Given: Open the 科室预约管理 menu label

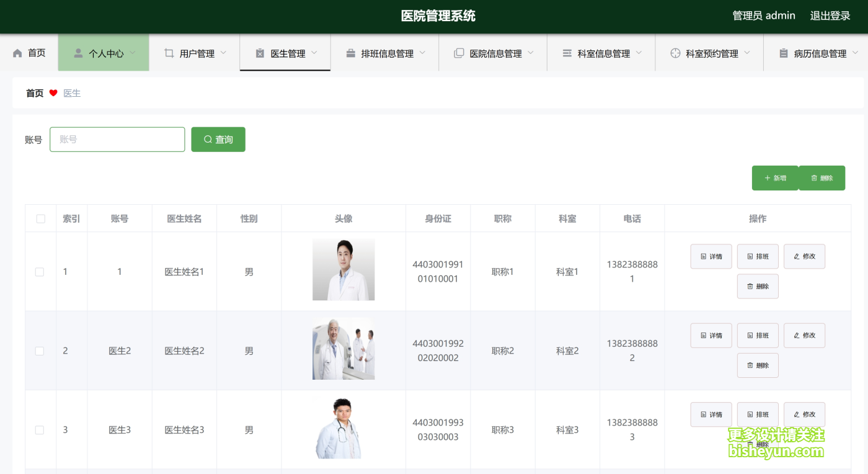Looking at the screenshot, I should pyautogui.click(x=712, y=54).
